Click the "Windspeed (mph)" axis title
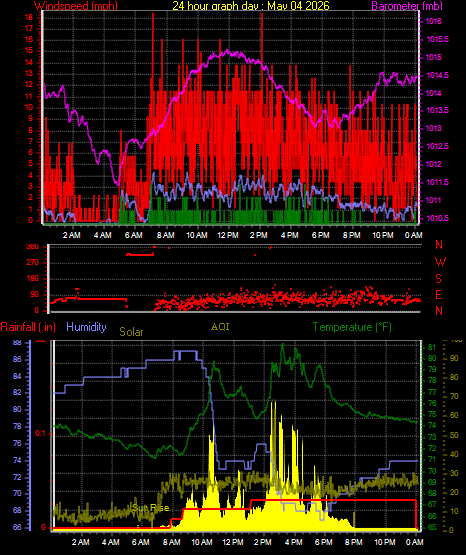This screenshot has height=555, width=466. point(76,5)
